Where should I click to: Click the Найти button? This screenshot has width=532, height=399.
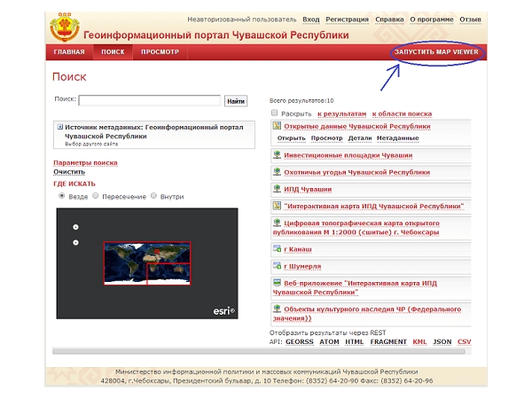tap(236, 101)
